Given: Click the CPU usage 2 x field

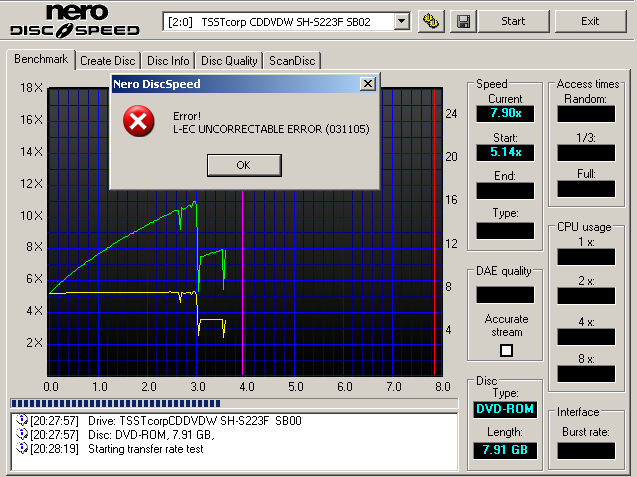Looking at the screenshot, I should 586,296.
